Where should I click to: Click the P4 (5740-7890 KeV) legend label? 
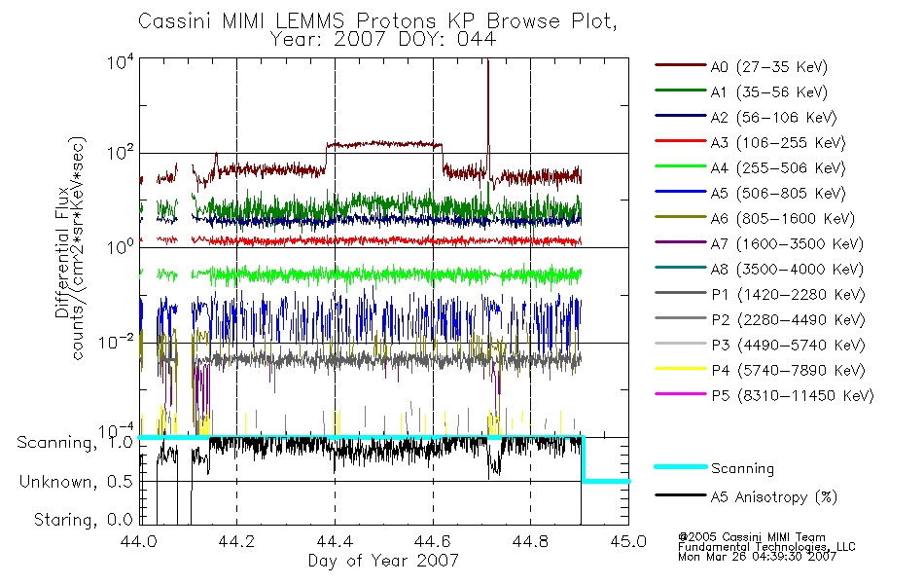coord(788,371)
